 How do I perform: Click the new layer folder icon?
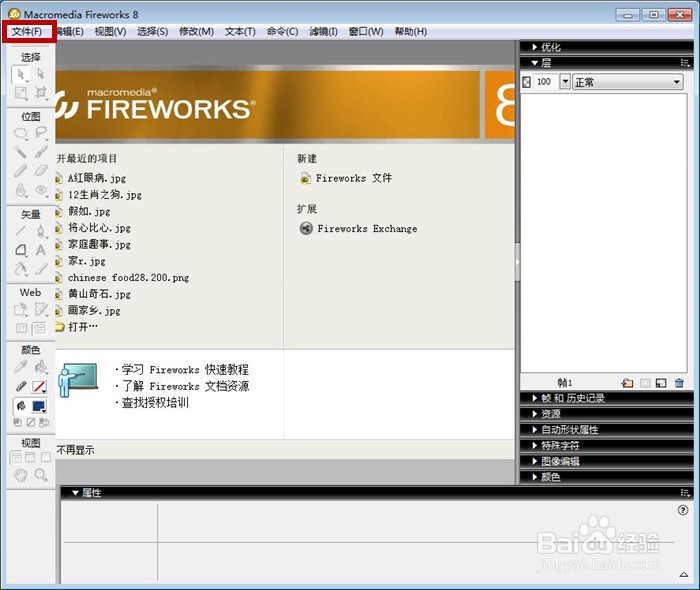pyautogui.click(x=627, y=383)
